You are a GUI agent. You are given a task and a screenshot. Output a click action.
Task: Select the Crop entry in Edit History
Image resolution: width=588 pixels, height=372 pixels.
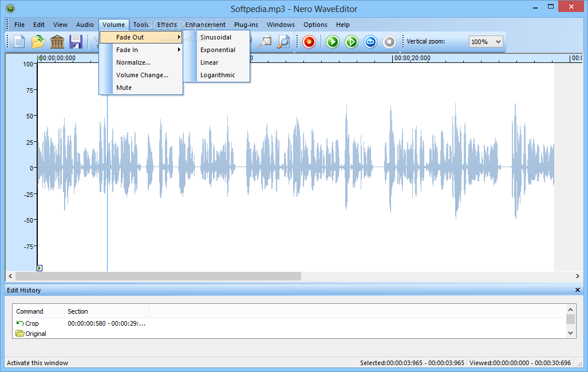(32, 323)
